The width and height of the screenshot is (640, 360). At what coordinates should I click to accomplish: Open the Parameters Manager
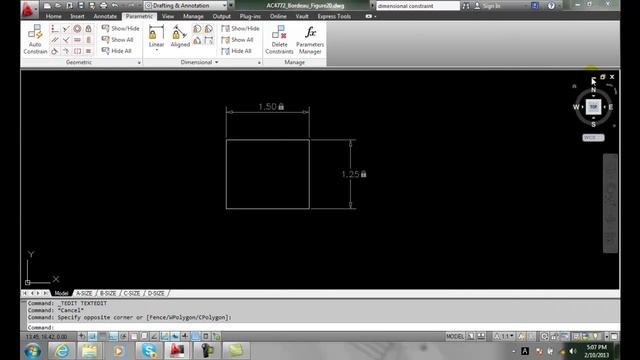click(310, 40)
